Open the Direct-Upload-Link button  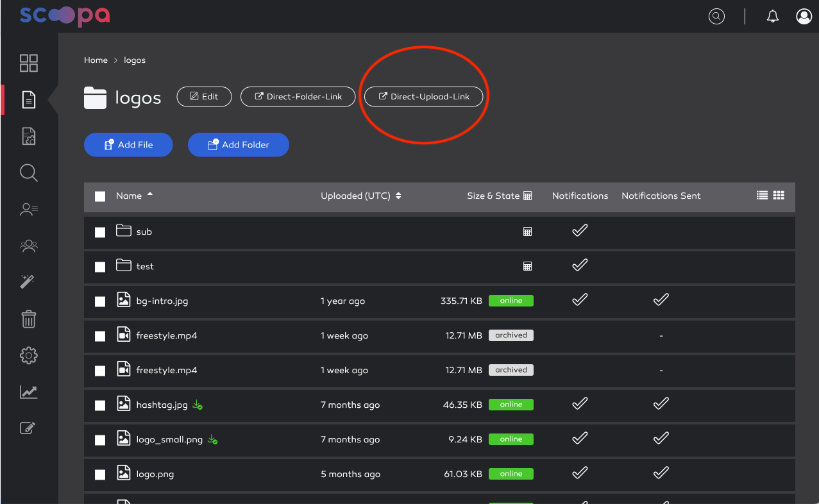[424, 97]
